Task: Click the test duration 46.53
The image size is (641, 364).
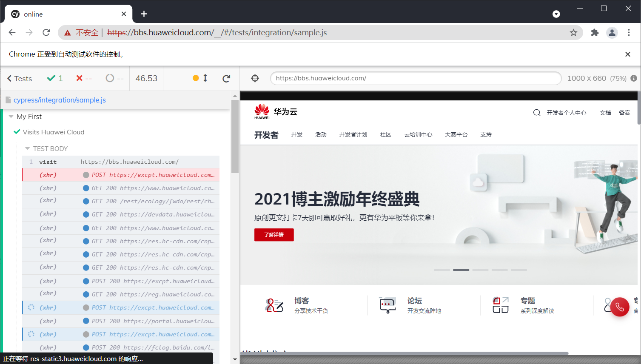Action: coord(146,78)
